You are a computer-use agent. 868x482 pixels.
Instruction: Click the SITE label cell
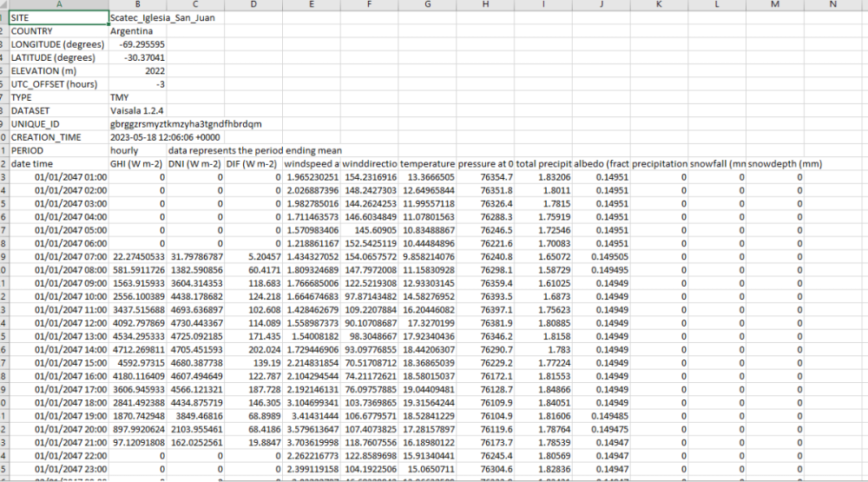point(58,17)
